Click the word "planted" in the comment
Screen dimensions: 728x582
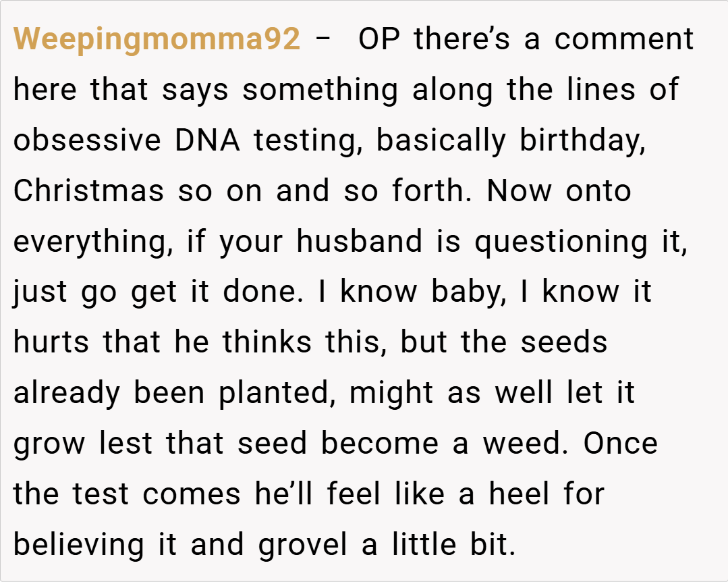coord(278,394)
